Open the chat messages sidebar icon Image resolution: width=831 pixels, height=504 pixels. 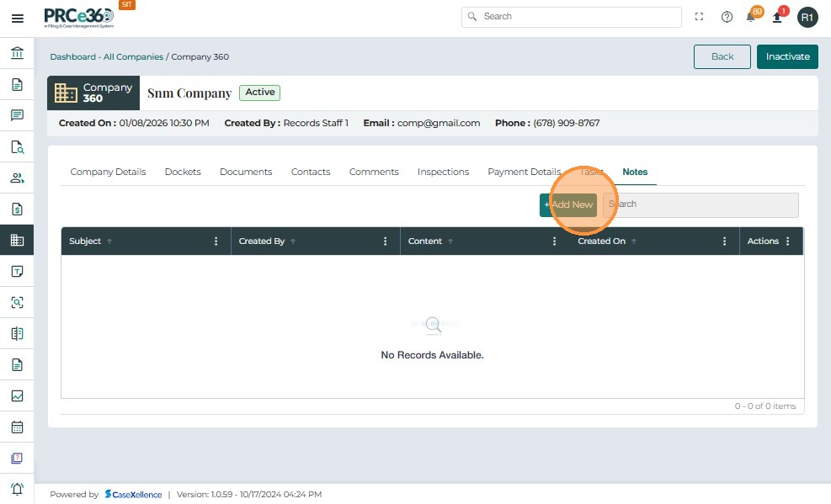[x=17, y=115]
